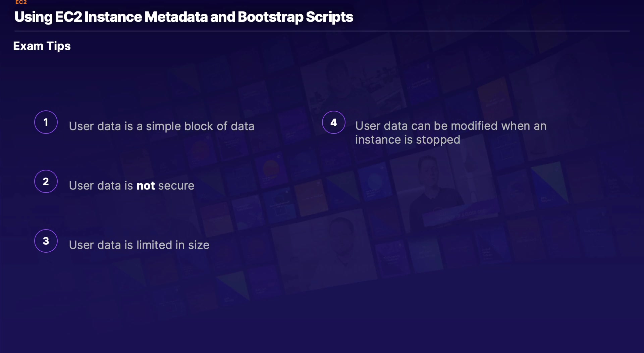
Task: Click the word 'size' in tip three
Action: [x=199, y=245]
